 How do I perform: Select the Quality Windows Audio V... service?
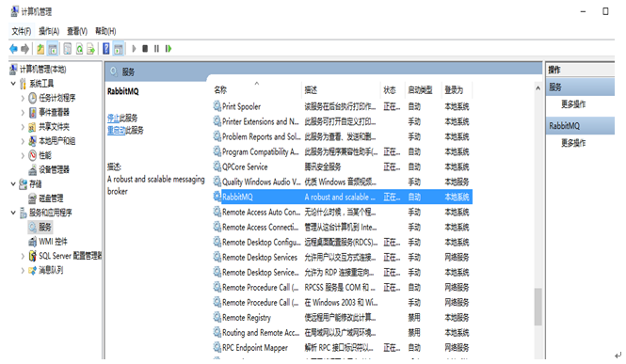[261, 182]
